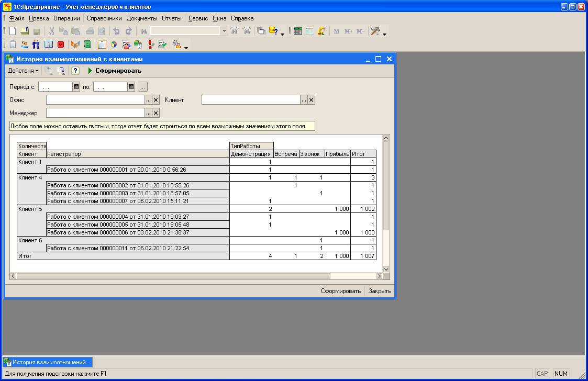Click the M+ memory toolbar button
The width and height of the screenshot is (588, 381).
(348, 31)
